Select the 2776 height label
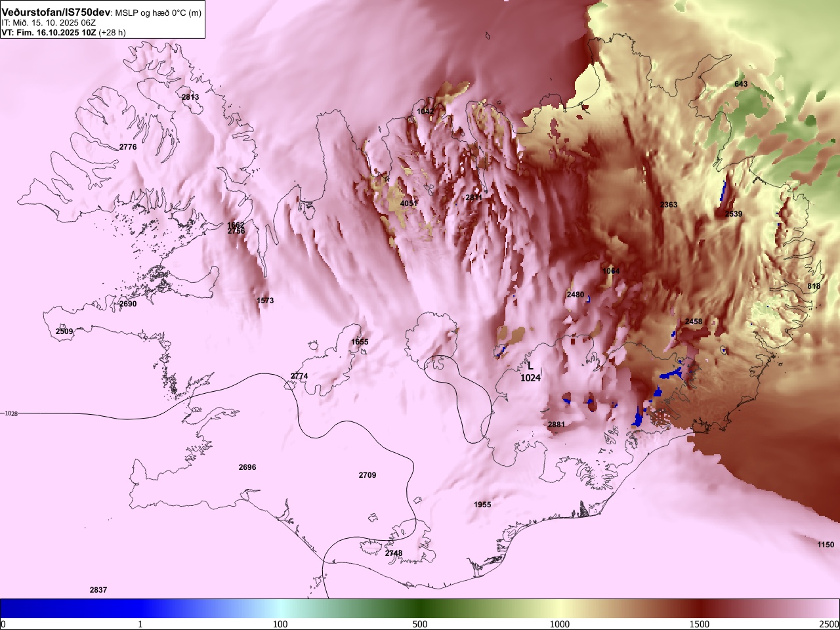 (x=128, y=147)
